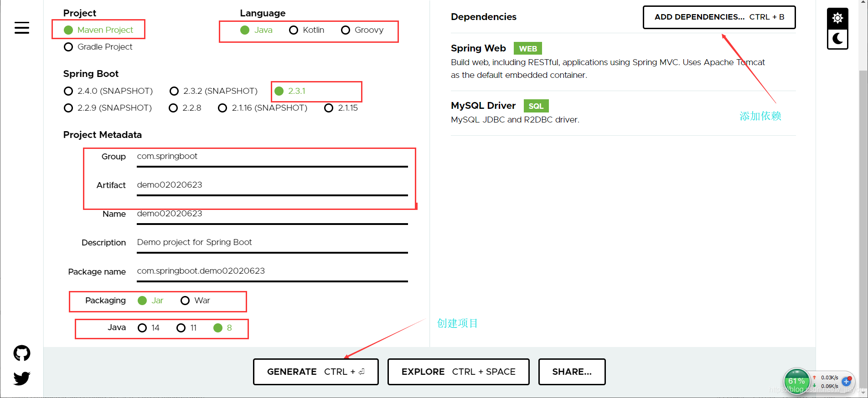The width and height of the screenshot is (868, 398).
Task: Pick Java version 11
Action: 186,328
